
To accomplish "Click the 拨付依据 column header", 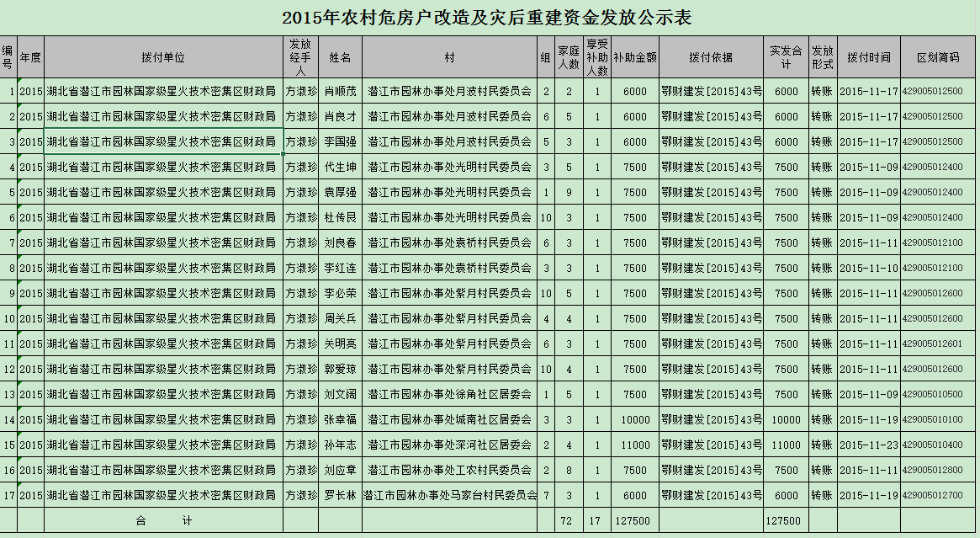I will tap(711, 57).
